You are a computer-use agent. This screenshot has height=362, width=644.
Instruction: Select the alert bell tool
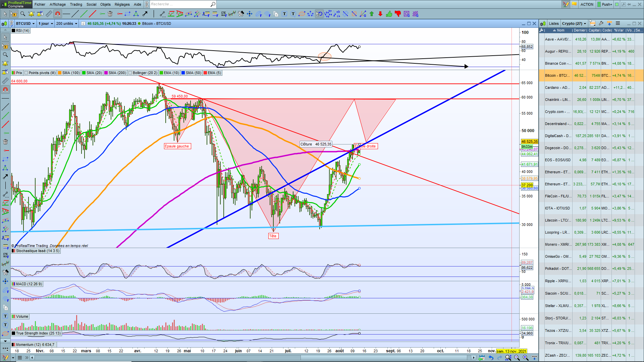(31, 14)
